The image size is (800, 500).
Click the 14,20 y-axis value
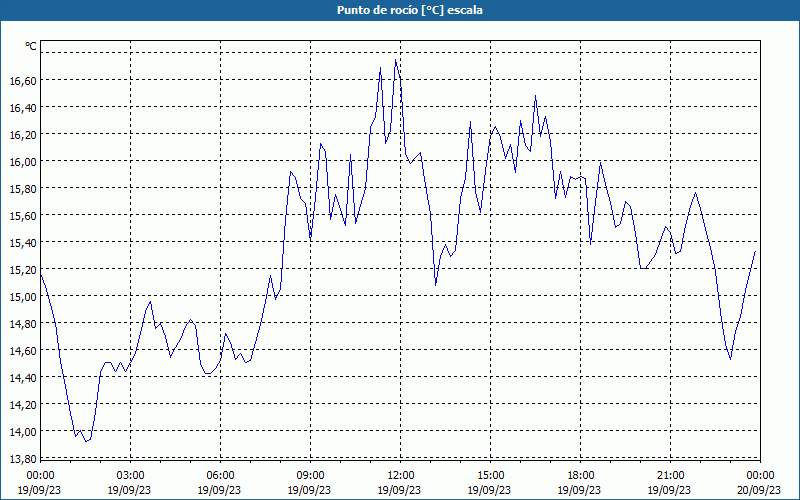click(x=23, y=405)
